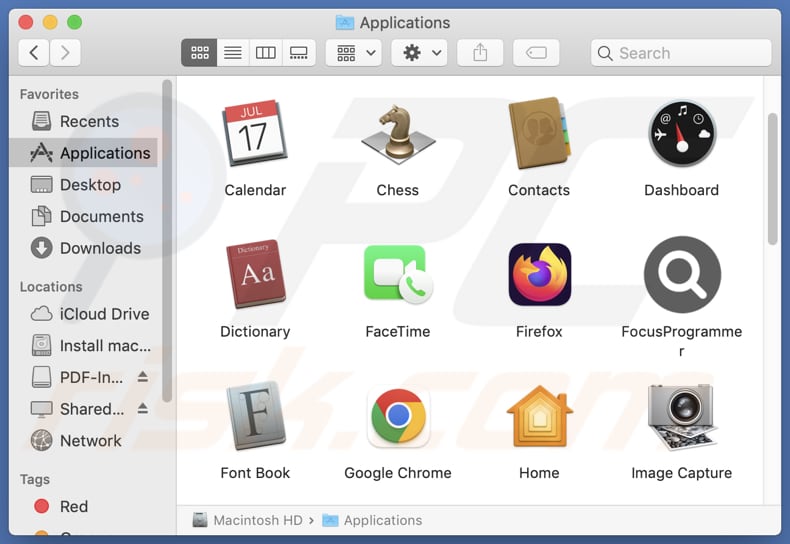
Task: Eject the Shared... location
Action: 143,409
